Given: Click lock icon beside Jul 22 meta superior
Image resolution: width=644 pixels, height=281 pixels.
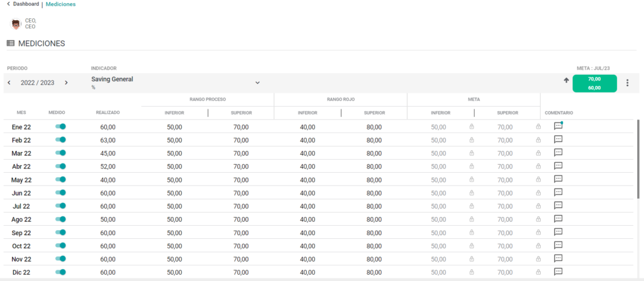Looking at the screenshot, I should pos(538,206).
